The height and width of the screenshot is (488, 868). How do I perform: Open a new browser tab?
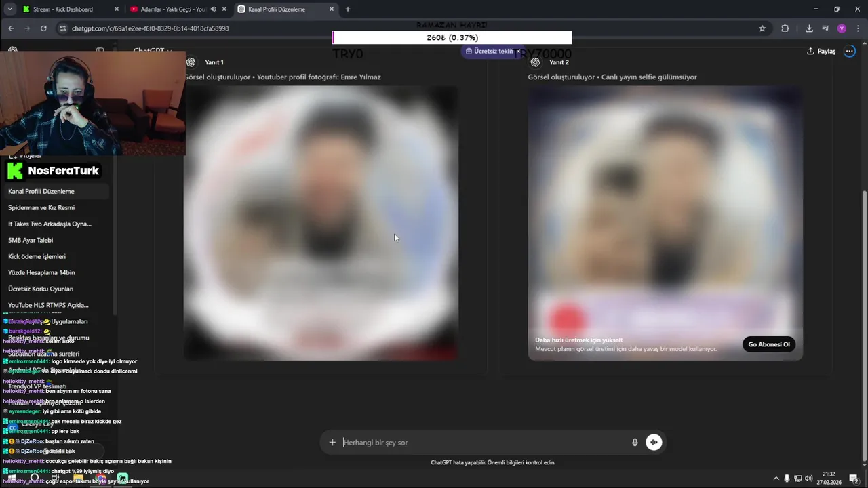pos(348,9)
